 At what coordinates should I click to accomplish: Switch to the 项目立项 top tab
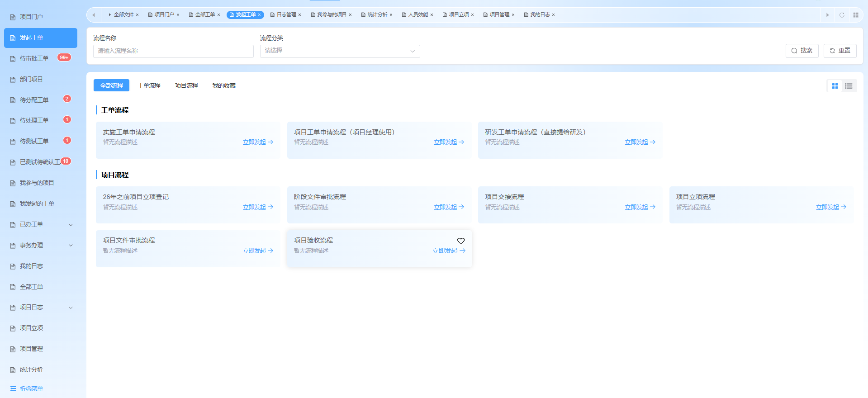(x=458, y=15)
